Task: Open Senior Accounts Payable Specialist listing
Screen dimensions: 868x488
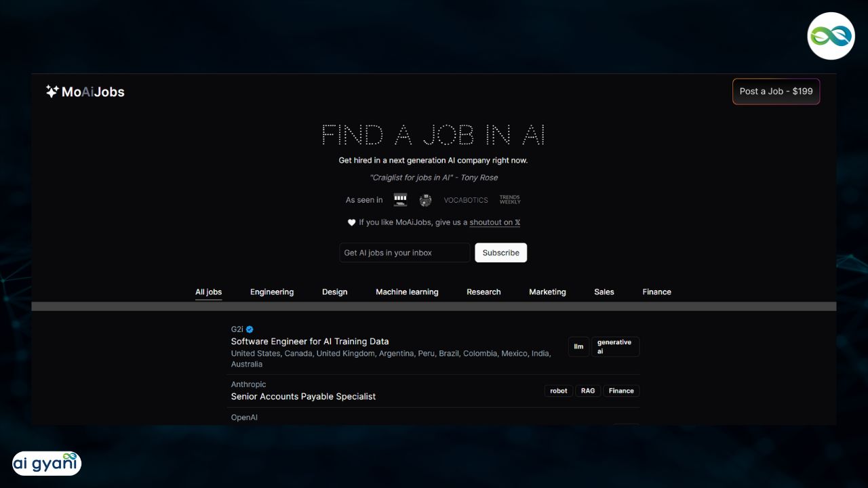Action: 303,396
